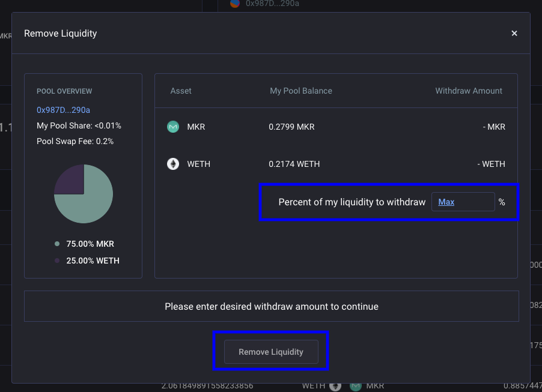The image size is (542, 392).
Task: Click the 0.2799 MKR pool balance value
Action: [291, 127]
